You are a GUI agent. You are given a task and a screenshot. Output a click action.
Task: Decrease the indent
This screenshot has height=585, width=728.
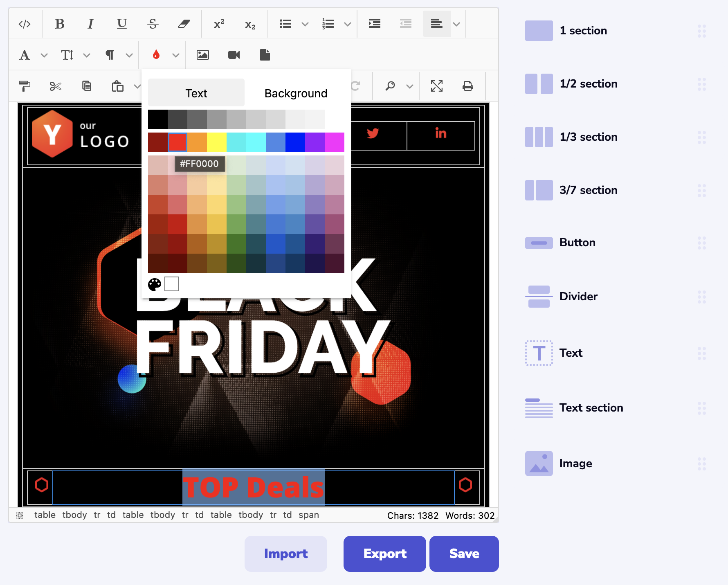406,24
